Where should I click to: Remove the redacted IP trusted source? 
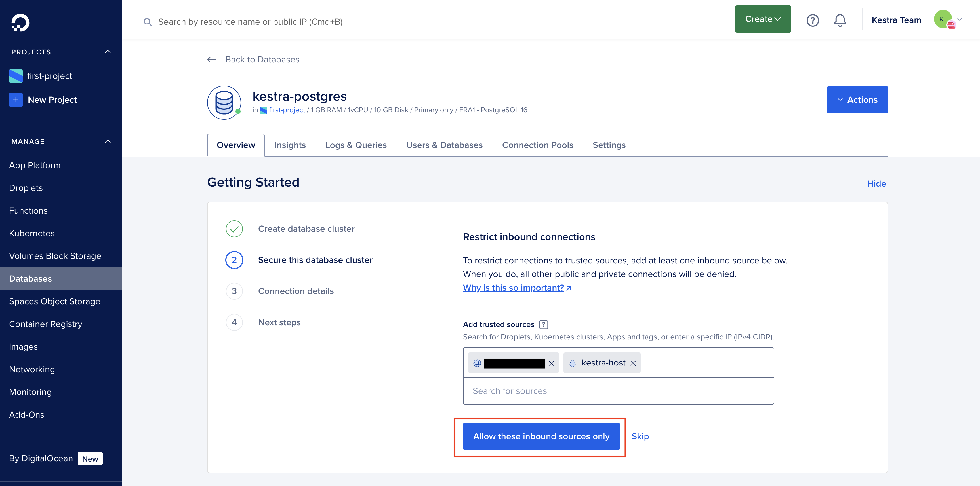pos(551,363)
